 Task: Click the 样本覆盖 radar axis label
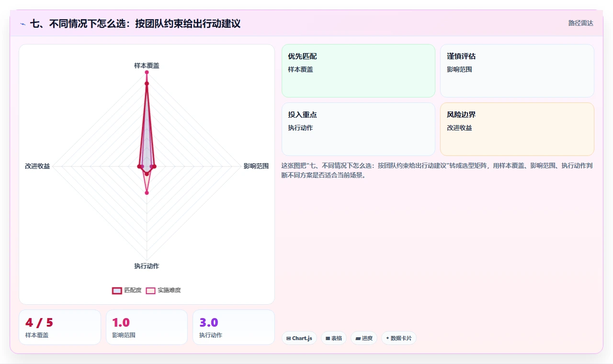pyautogui.click(x=147, y=66)
